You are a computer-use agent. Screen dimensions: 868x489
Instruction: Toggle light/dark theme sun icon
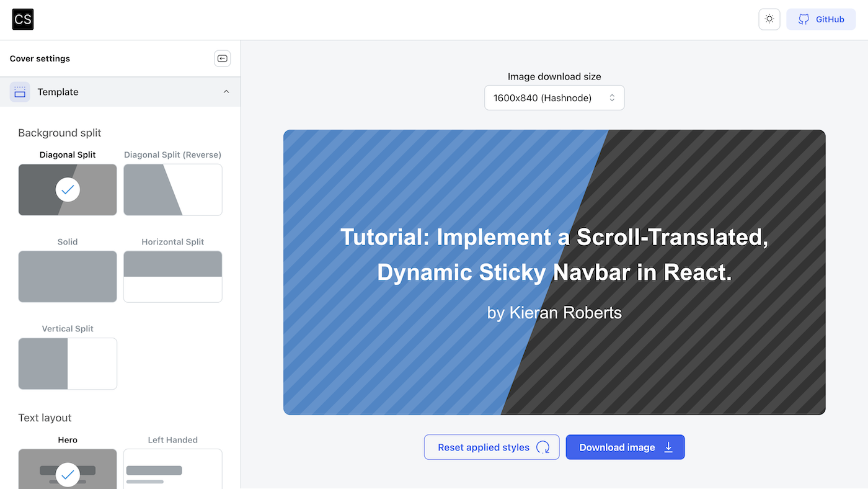[x=769, y=19]
